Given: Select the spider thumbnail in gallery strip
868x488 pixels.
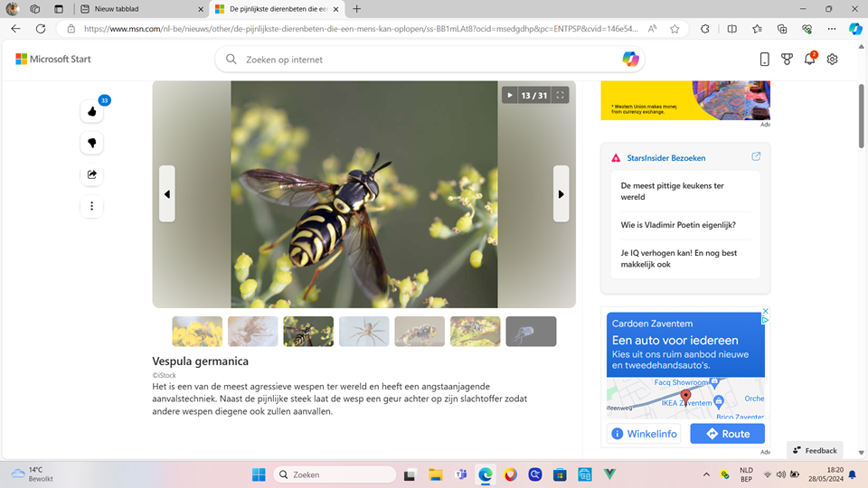Looking at the screenshot, I should (363, 332).
